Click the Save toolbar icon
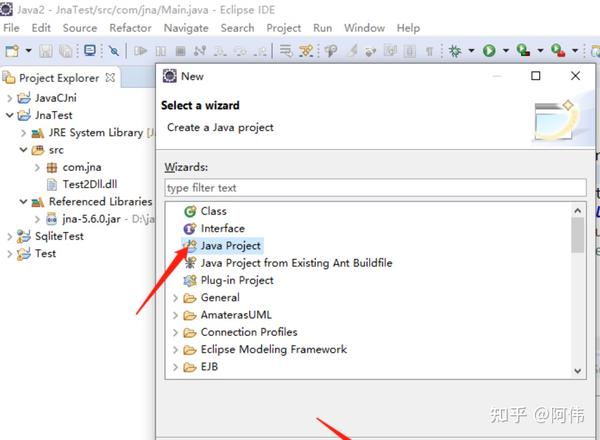The height and width of the screenshot is (440, 600). click(x=46, y=51)
